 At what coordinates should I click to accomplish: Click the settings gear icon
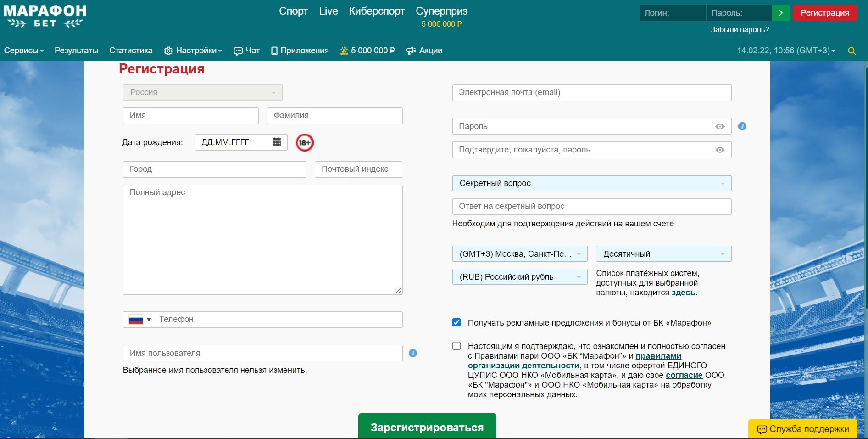[x=168, y=51]
